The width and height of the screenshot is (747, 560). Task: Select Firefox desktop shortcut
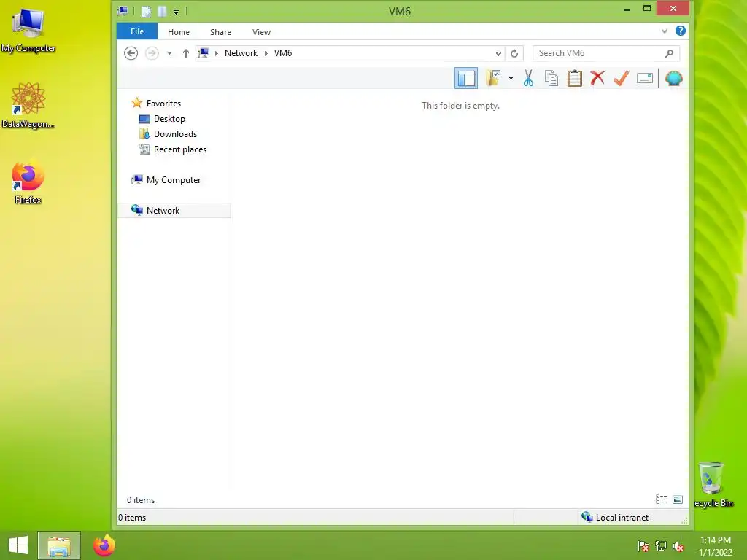pos(28,182)
